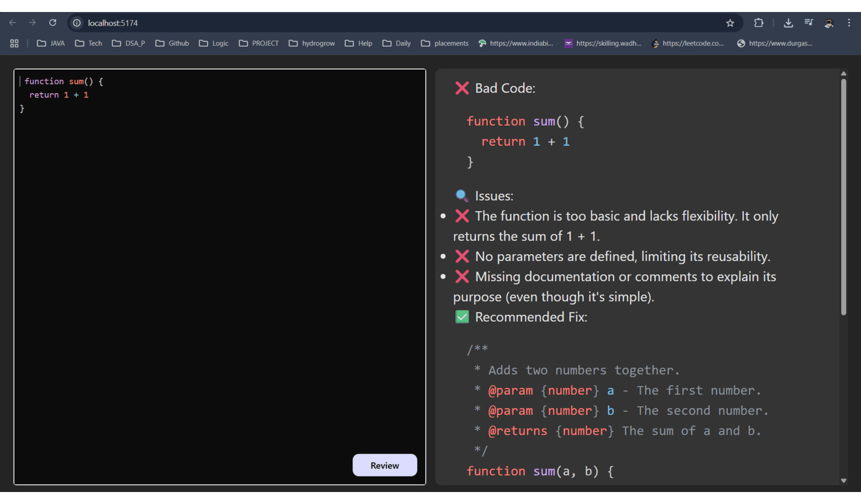Open the Chrome three-dot menu
This screenshot has height=504, width=861.
click(x=849, y=23)
